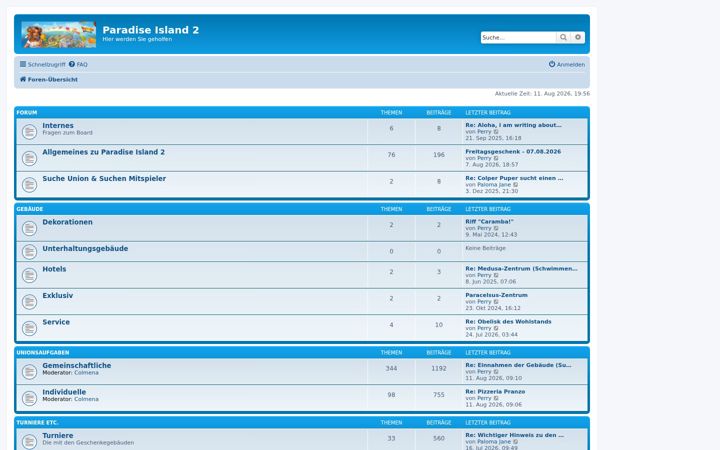Screen dimensions: 720x450
Task: Go to Foren-Übersicht breadcrumb
Action: pyautogui.click(x=49, y=79)
